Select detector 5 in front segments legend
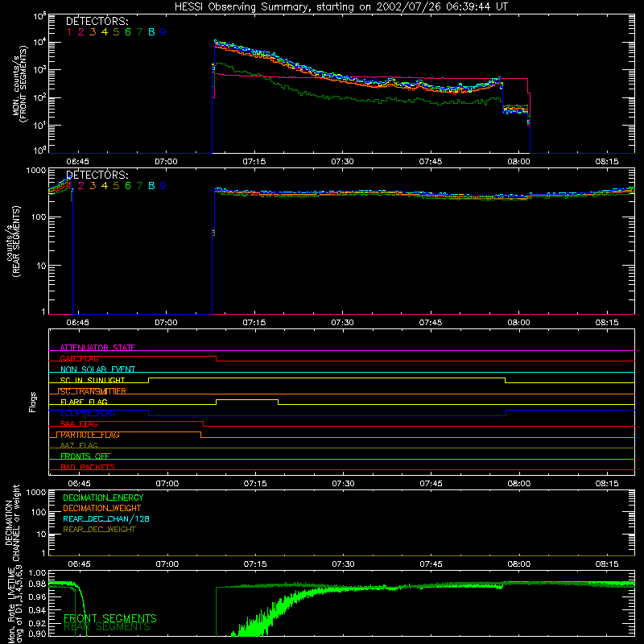 116,32
